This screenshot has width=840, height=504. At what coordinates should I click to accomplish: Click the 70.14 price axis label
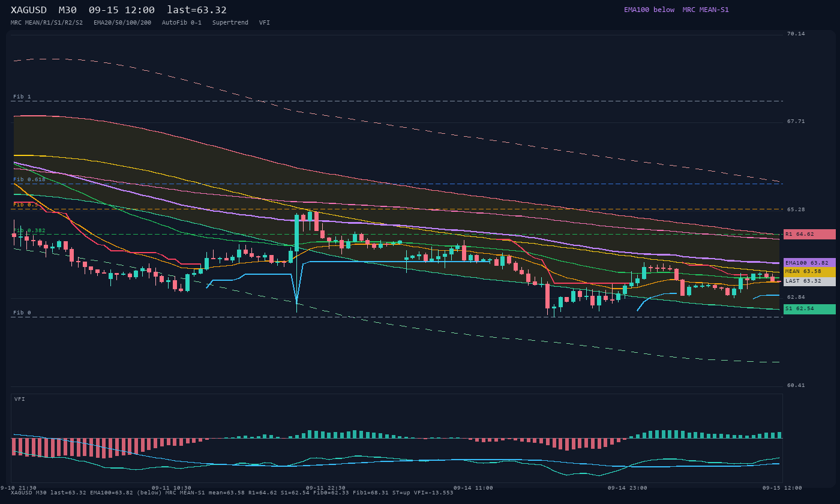tap(796, 34)
